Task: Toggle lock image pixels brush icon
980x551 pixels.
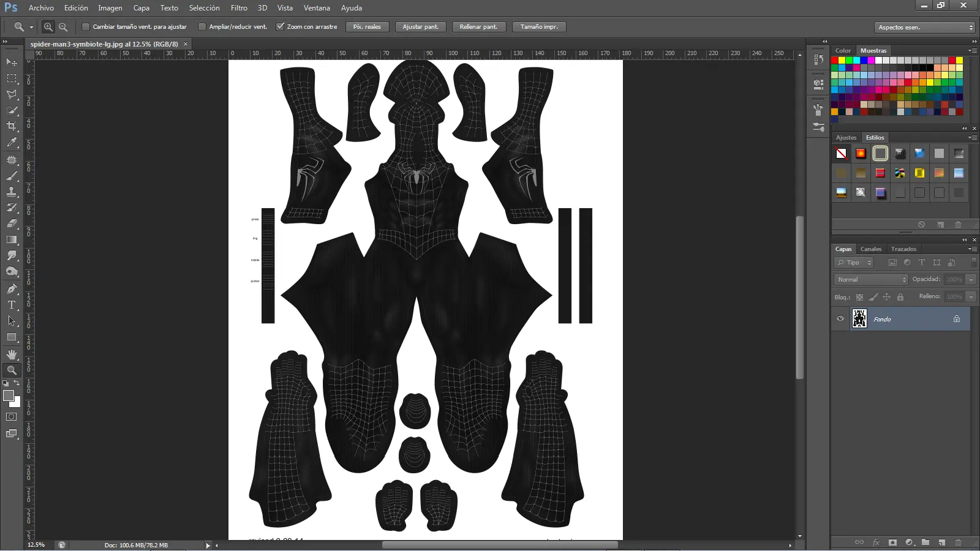Action: pyautogui.click(x=873, y=297)
